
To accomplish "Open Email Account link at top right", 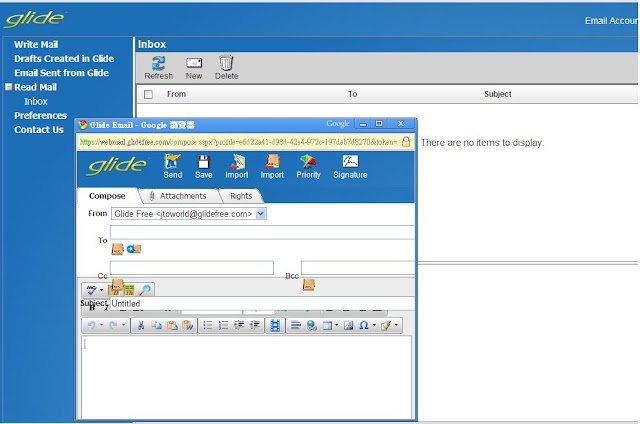I will pyautogui.click(x=611, y=21).
